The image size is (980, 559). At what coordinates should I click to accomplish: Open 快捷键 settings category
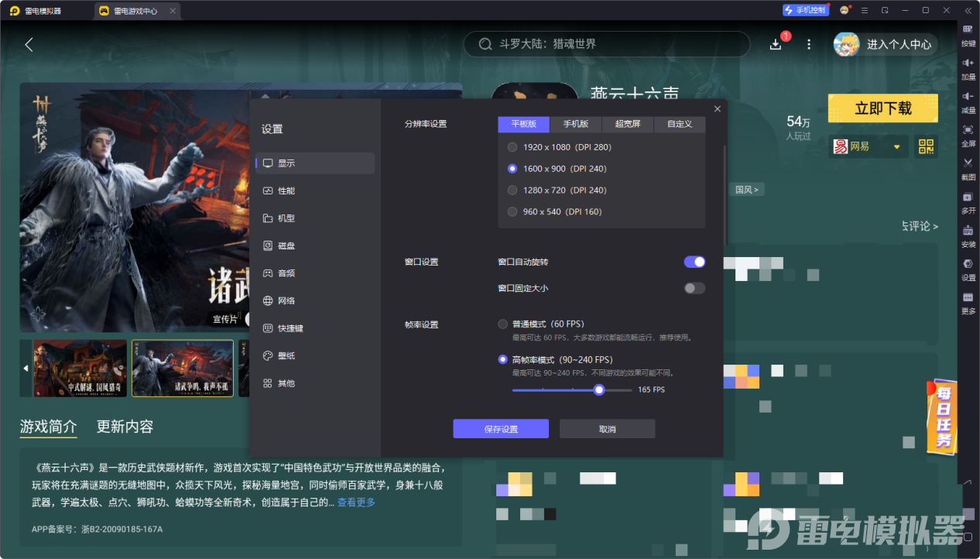(315, 328)
